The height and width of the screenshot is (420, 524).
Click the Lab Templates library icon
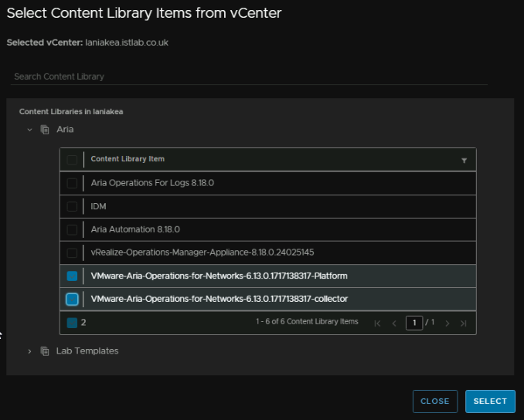45,351
